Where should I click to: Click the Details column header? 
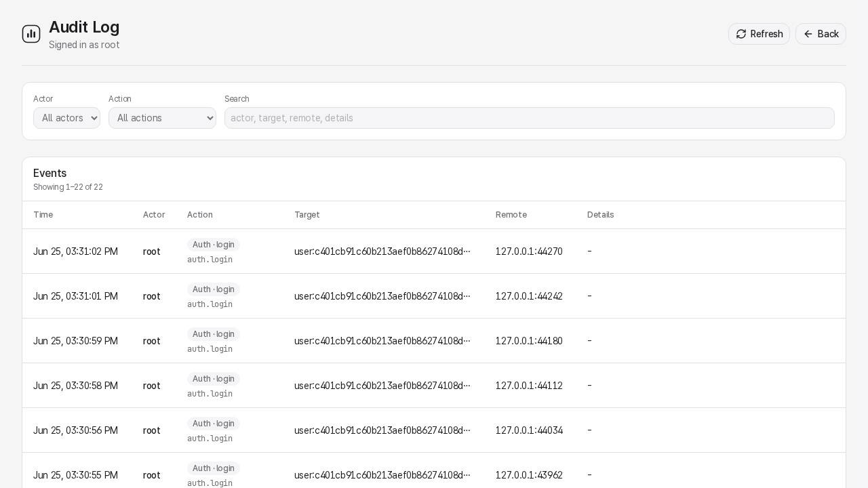pyautogui.click(x=601, y=215)
